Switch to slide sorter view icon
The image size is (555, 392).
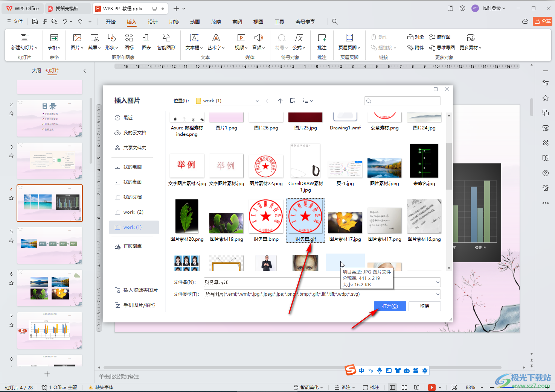[x=404, y=387]
